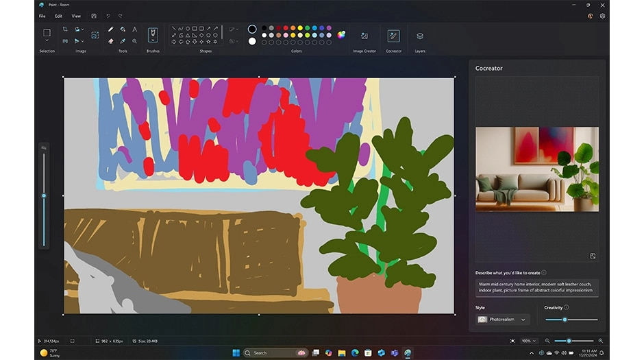The width and height of the screenshot is (644, 360).
Task: Select the Fill bucket tool
Action: [123, 29]
